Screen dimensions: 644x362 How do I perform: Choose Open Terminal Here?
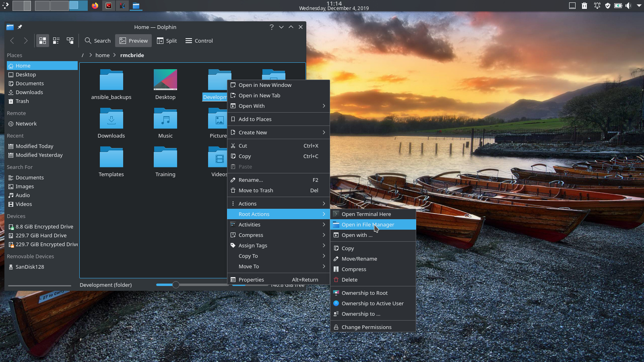373,214
